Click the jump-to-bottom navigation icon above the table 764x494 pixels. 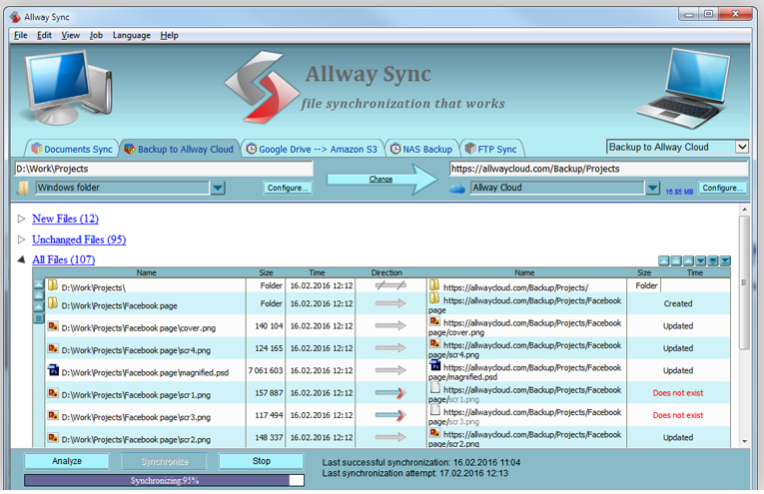(x=725, y=261)
